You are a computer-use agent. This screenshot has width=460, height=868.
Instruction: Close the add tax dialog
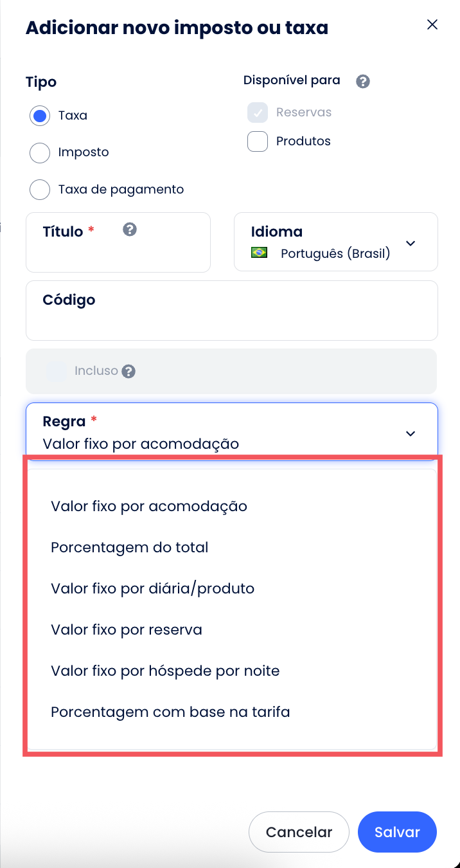pyautogui.click(x=432, y=25)
